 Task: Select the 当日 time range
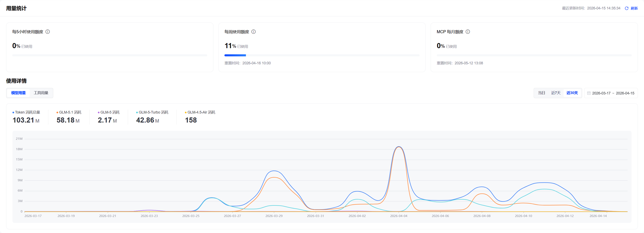541,93
